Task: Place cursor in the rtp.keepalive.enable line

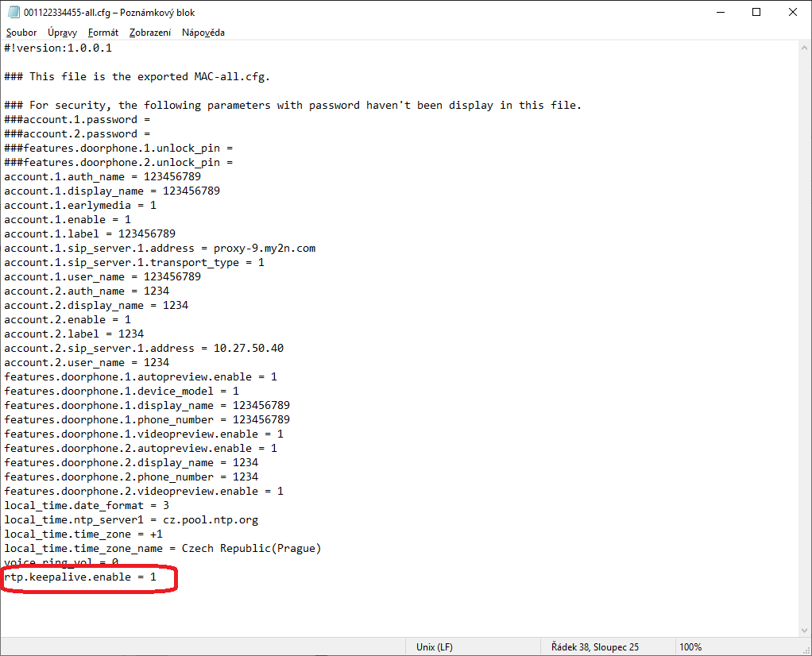Action: click(x=80, y=577)
